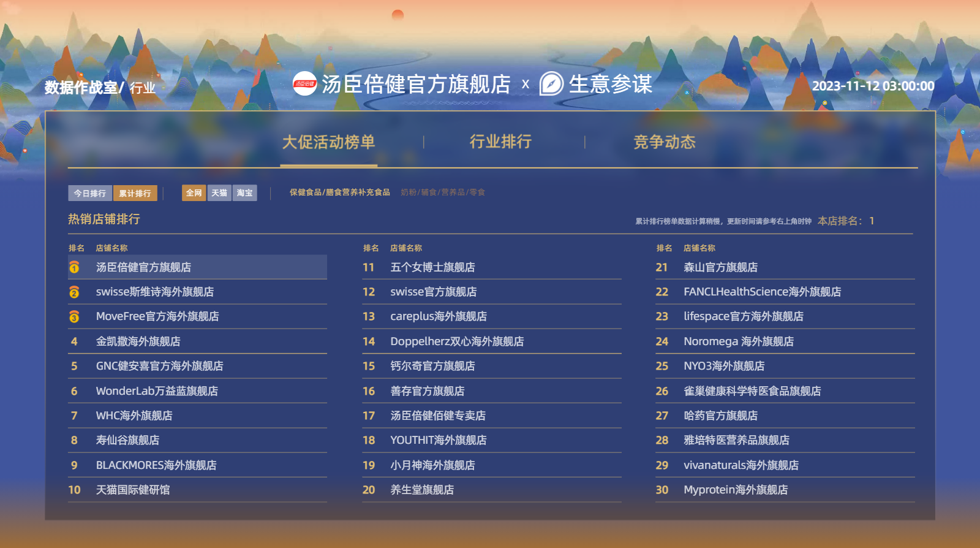
Task: Click the rank 1 gold medal icon
Action: tap(74, 267)
